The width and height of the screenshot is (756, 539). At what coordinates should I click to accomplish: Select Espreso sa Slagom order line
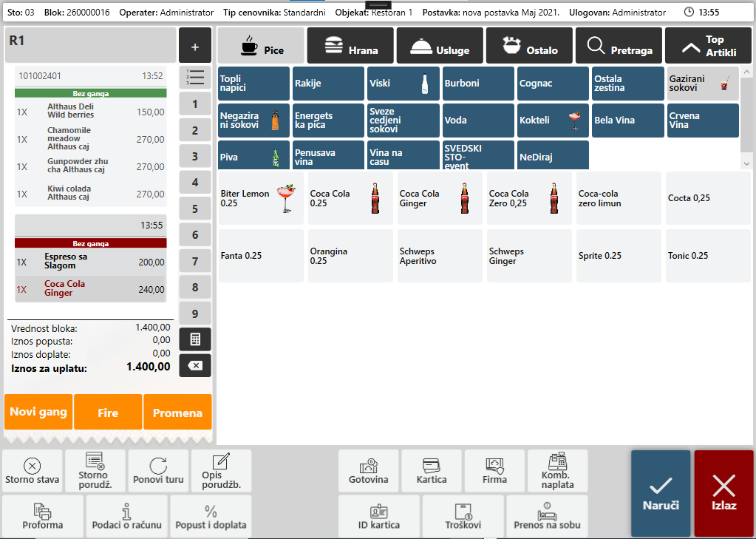pos(91,262)
